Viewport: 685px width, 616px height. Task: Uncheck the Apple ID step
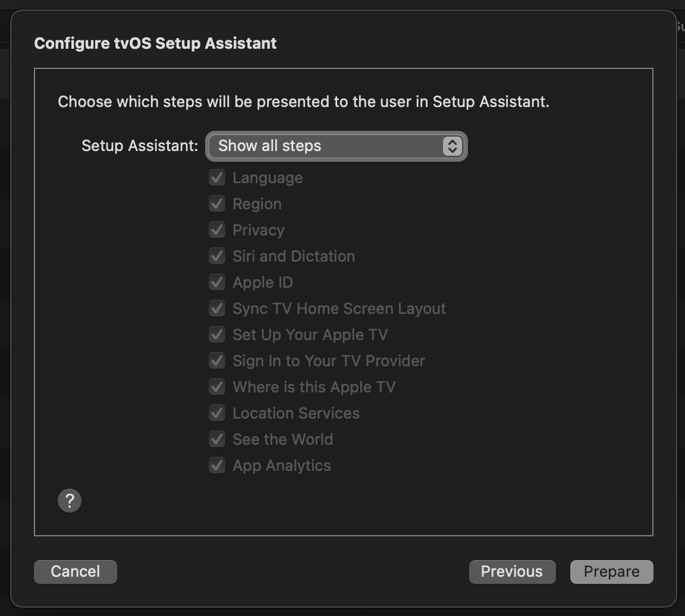[217, 282]
